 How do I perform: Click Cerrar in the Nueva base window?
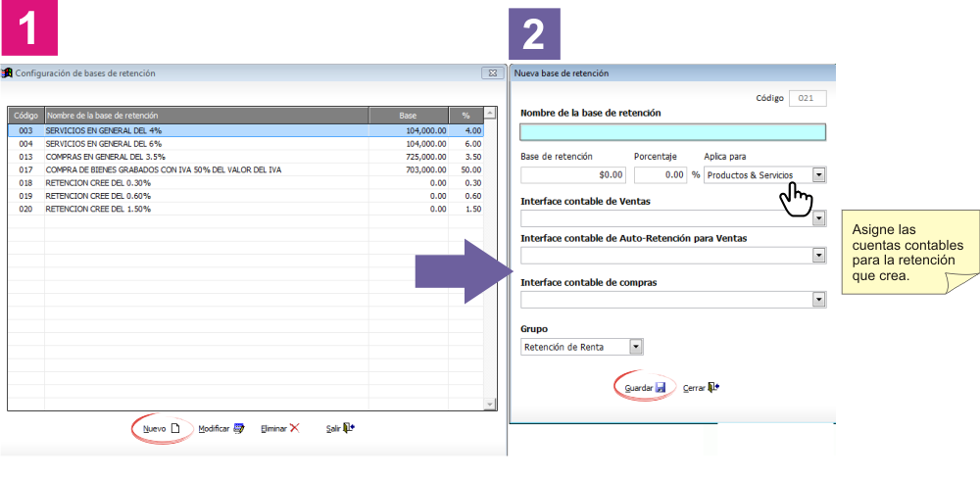coord(702,387)
